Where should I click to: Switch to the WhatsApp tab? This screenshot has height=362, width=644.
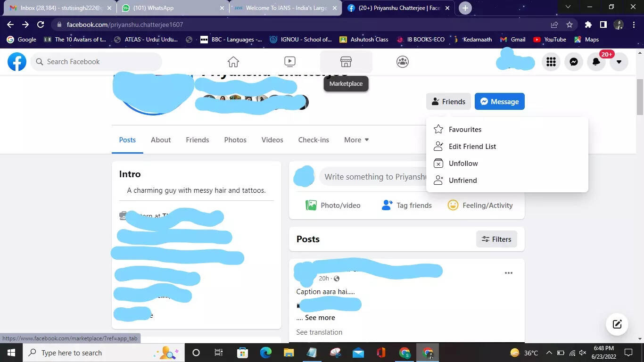tap(173, 8)
